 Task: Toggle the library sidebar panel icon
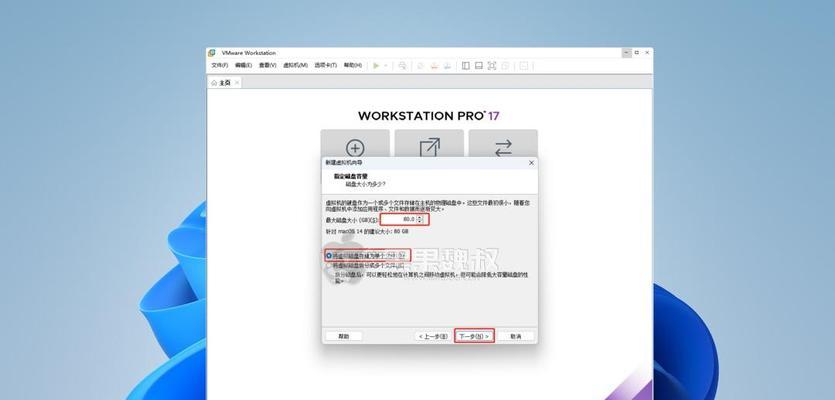465,66
